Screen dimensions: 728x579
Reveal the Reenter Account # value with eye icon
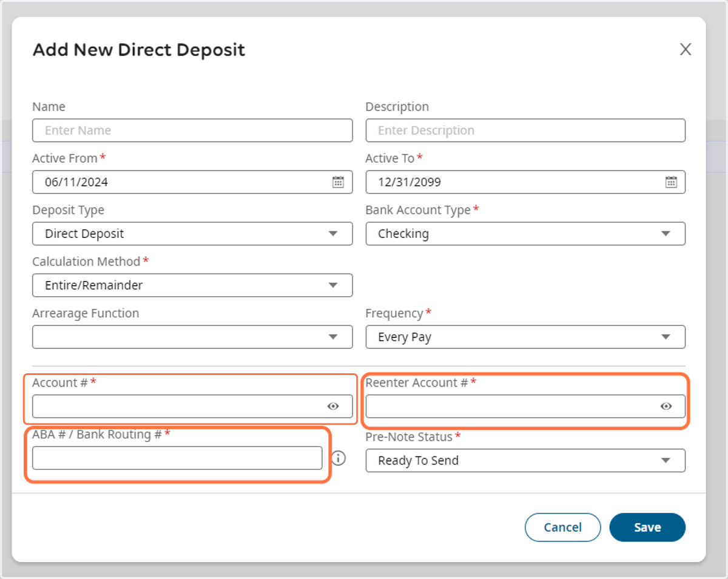(x=666, y=407)
